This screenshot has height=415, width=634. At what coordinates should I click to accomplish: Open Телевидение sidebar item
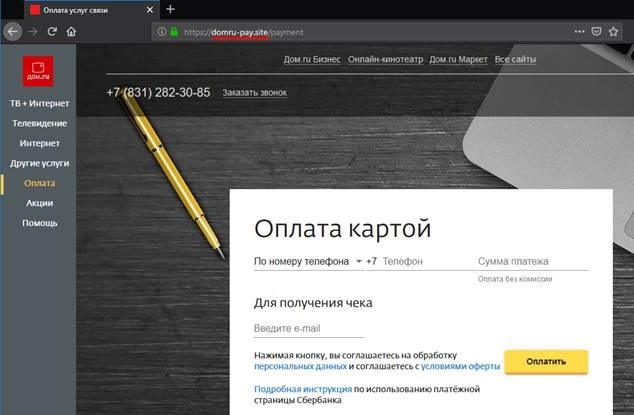(39, 123)
